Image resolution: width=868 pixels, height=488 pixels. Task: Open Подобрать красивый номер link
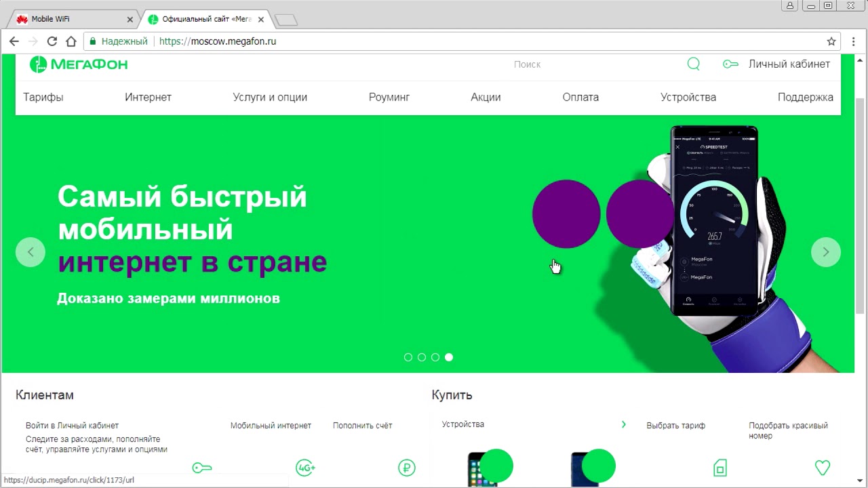coord(789,430)
